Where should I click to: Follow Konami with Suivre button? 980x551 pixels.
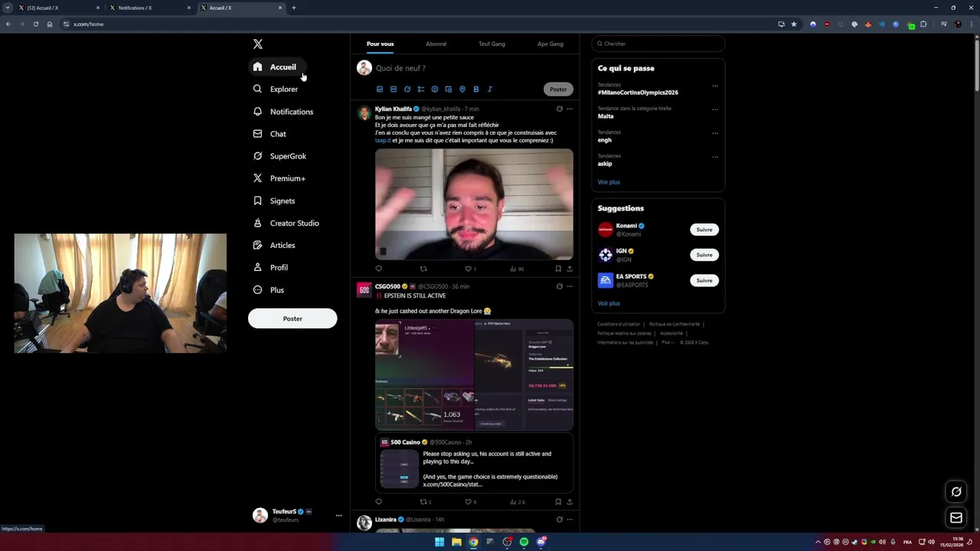tap(704, 230)
